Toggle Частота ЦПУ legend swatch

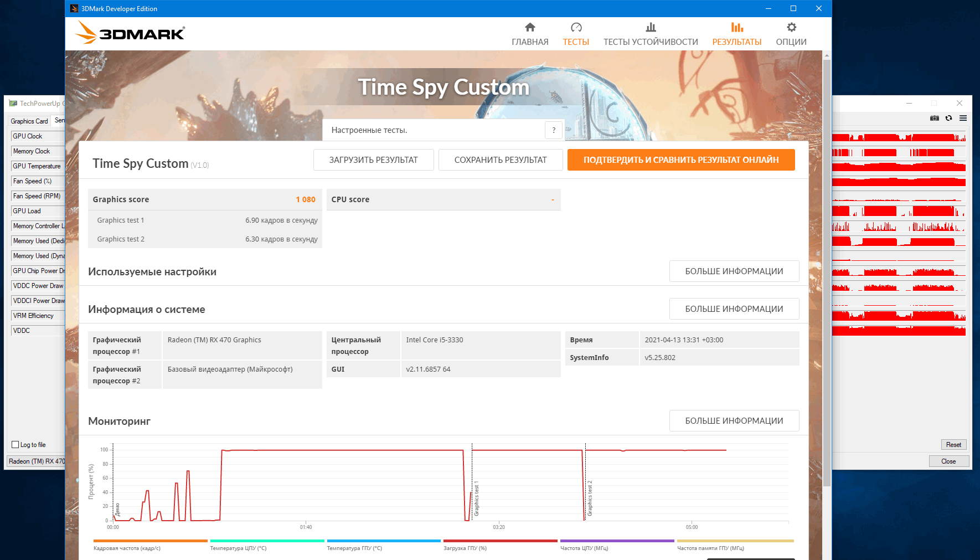tap(617, 541)
